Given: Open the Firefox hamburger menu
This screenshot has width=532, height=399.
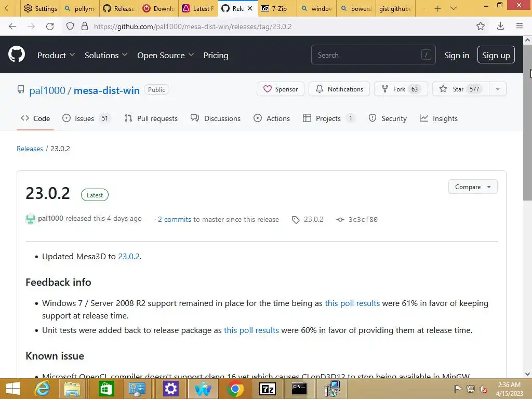Looking at the screenshot, I should coord(520,26).
